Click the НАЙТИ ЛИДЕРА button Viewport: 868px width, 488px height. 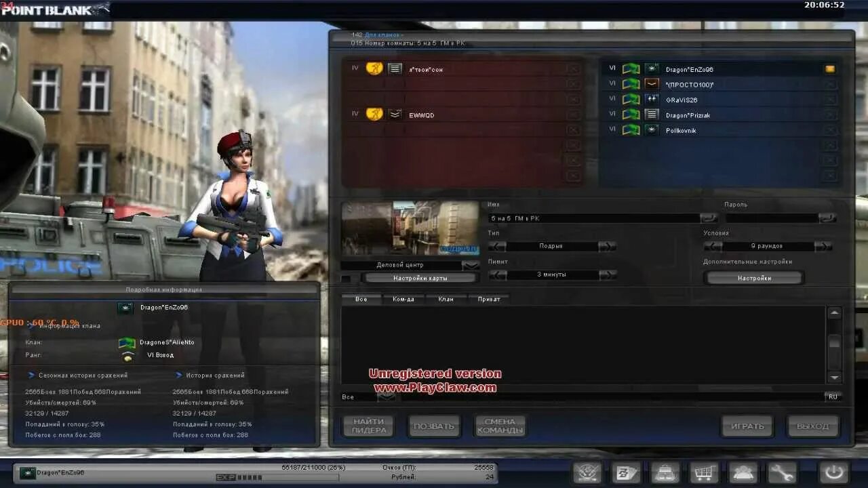pyautogui.click(x=369, y=426)
